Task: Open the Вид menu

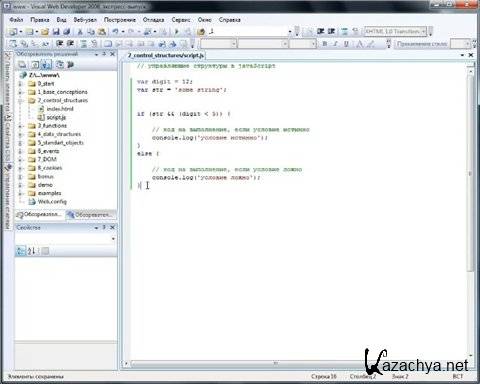Action: [61, 20]
